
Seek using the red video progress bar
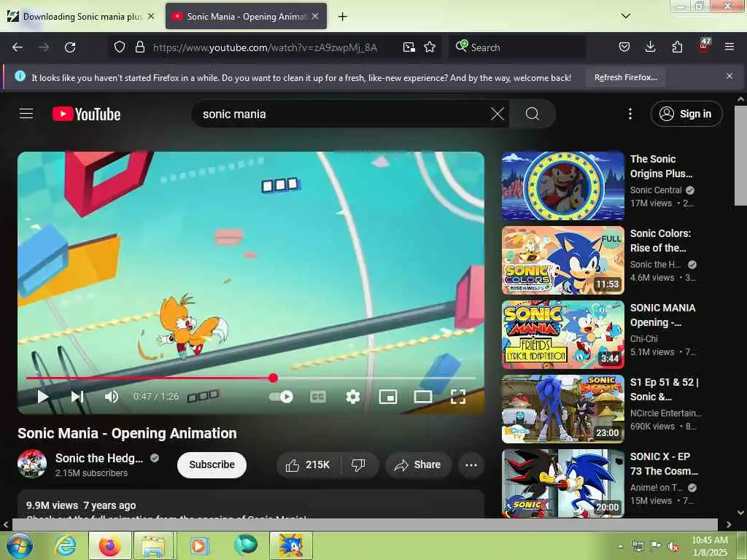pyautogui.click(x=251, y=378)
